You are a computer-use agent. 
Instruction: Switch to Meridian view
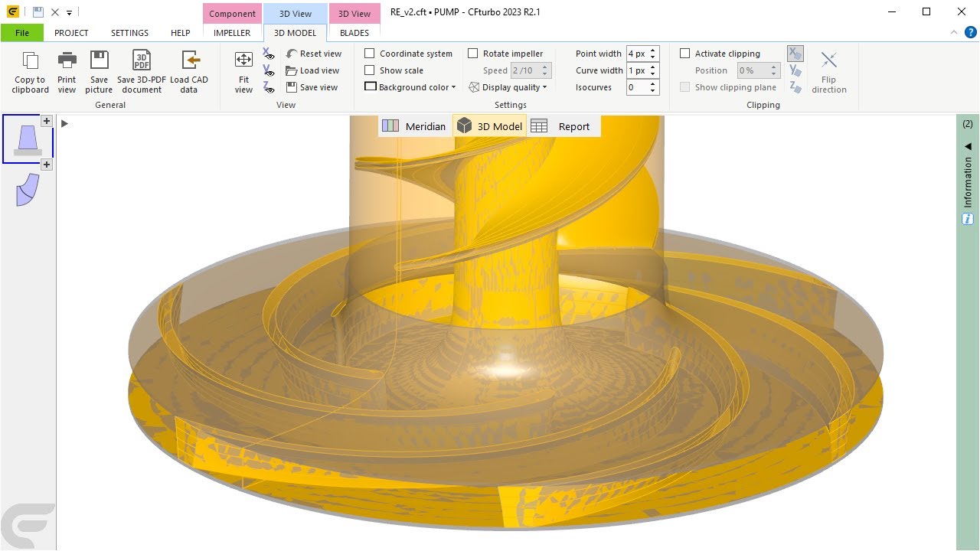413,126
